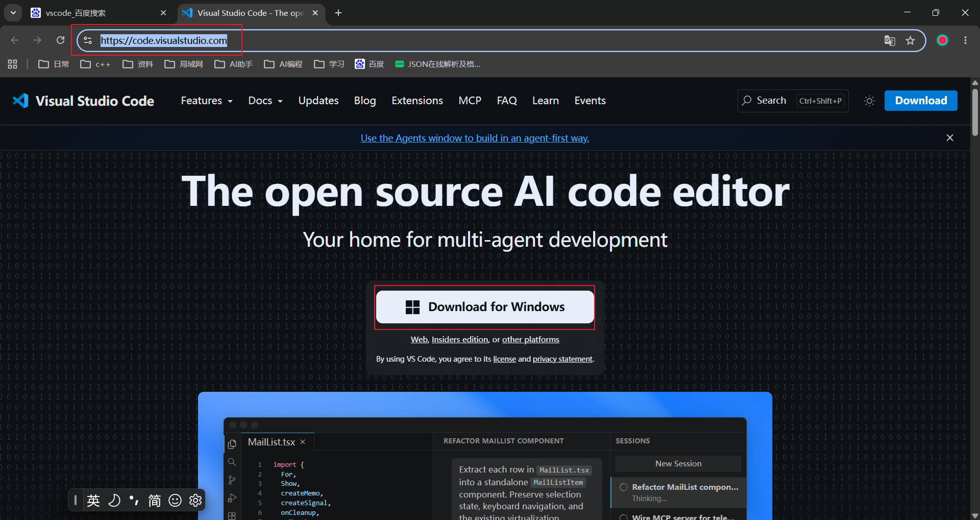The height and width of the screenshot is (520, 980).
Task: Open the 资料 bookmark folder
Action: point(138,64)
